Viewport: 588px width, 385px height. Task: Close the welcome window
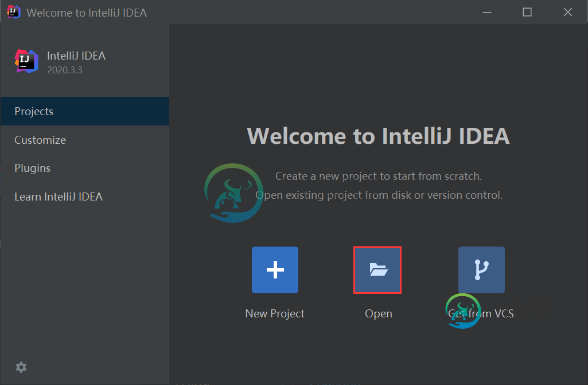[568, 13]
